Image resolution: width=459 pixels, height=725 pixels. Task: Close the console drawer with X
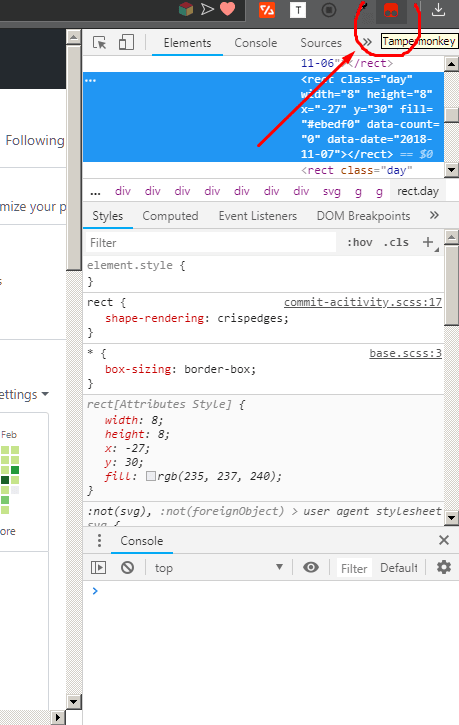444,540
